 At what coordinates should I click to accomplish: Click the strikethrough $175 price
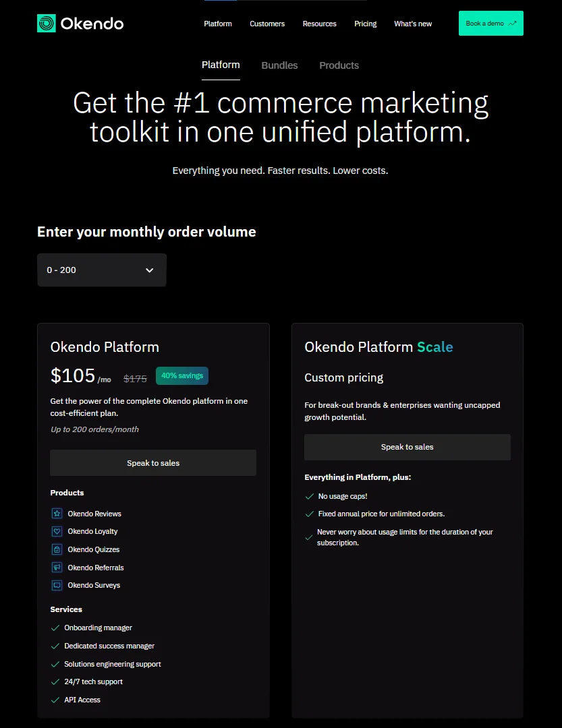(x=134, y=377)
